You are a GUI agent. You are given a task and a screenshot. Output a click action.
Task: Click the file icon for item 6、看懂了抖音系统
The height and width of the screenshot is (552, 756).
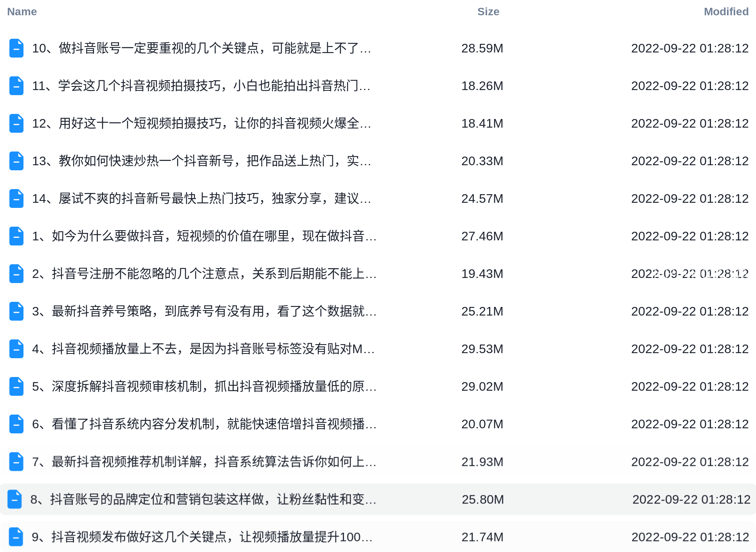point(16,424)
